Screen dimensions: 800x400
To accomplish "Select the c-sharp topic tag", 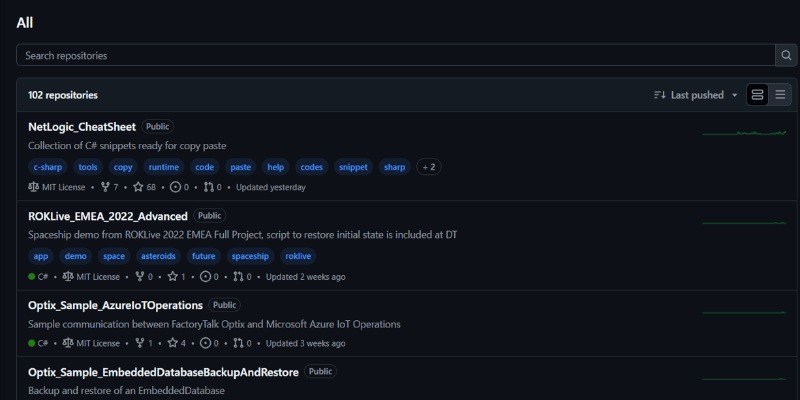I will pos(49,167).
